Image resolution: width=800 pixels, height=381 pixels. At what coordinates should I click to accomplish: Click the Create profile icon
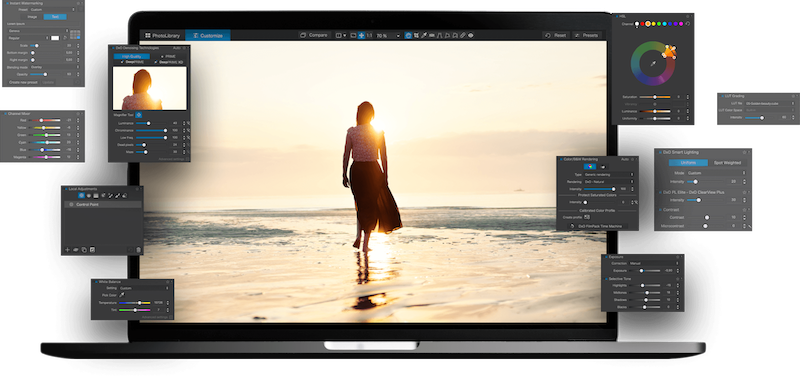coord(587,217)
